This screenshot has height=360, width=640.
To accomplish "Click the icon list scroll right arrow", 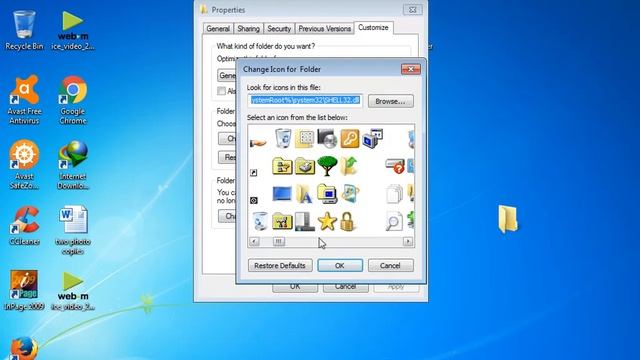I will click(408, 242).
